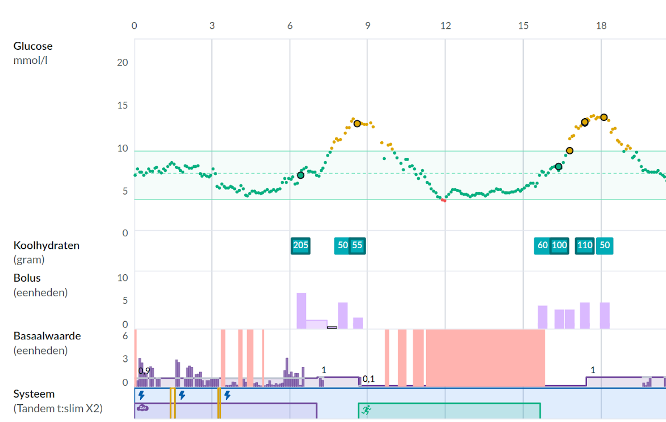Click the highest circled glucose point near 18
666x422 pixels.
[604, 117]
